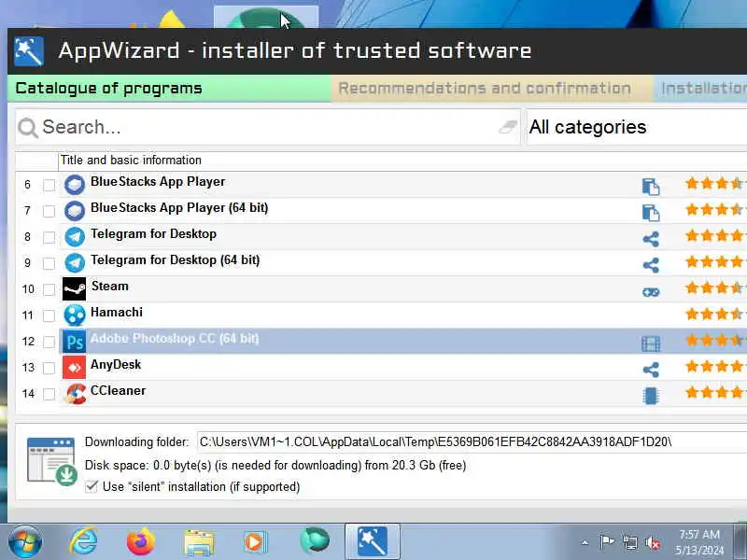Viewport: 747px width, 560px height.
Task: Click the category icon in the BlueStacks (64 bit) row
Action: 651,213
